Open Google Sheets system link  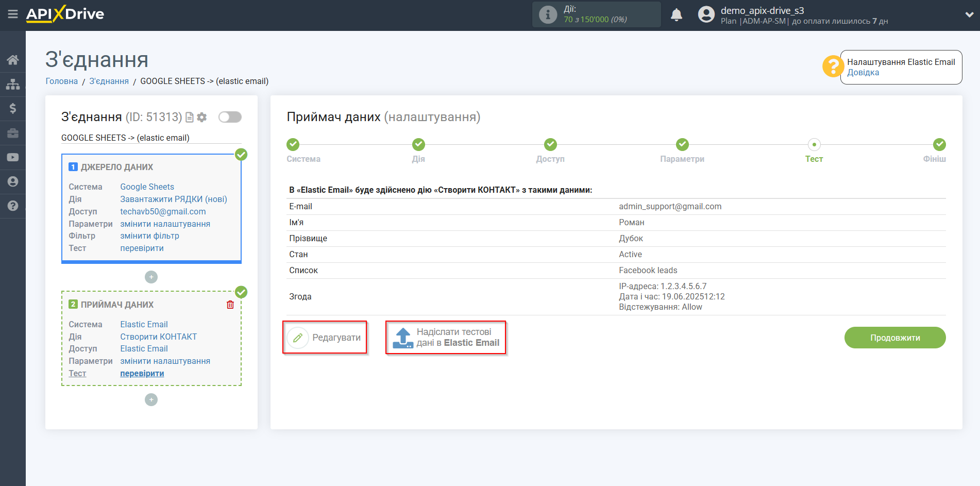click(x=147, y=187)
